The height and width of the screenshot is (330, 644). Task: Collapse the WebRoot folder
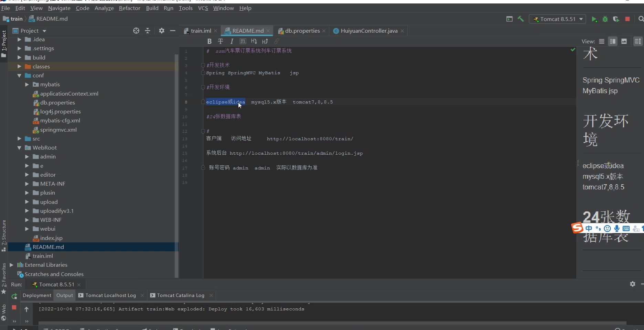pos(19,148)
